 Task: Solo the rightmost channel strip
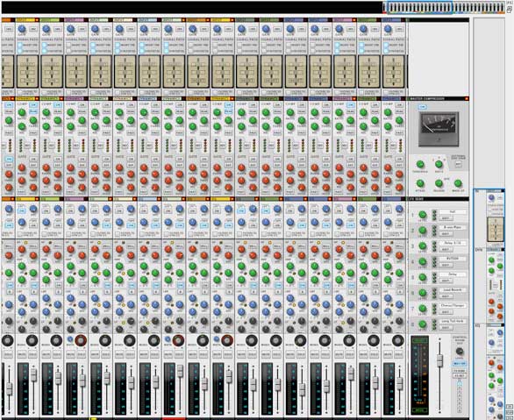399,354
